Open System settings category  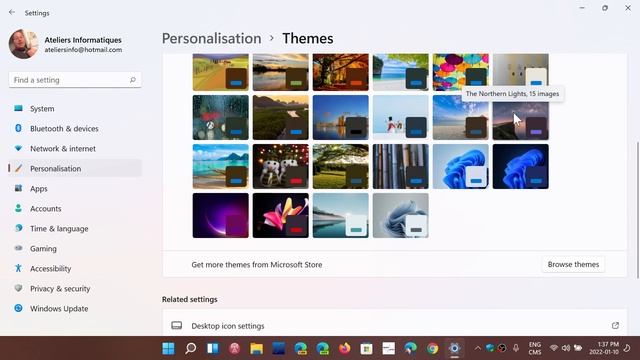coord(75,109)
